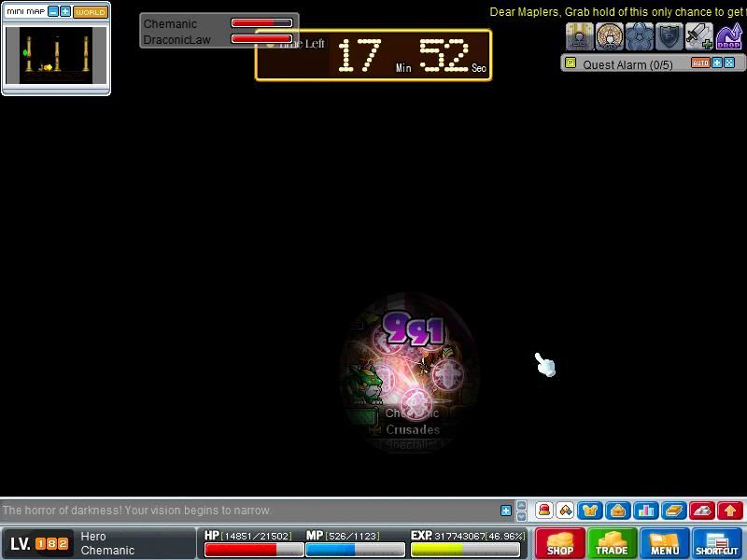Viewport: 747px width, 560px height.
Task: Click the red siren report icon
Action: [544, 511]
